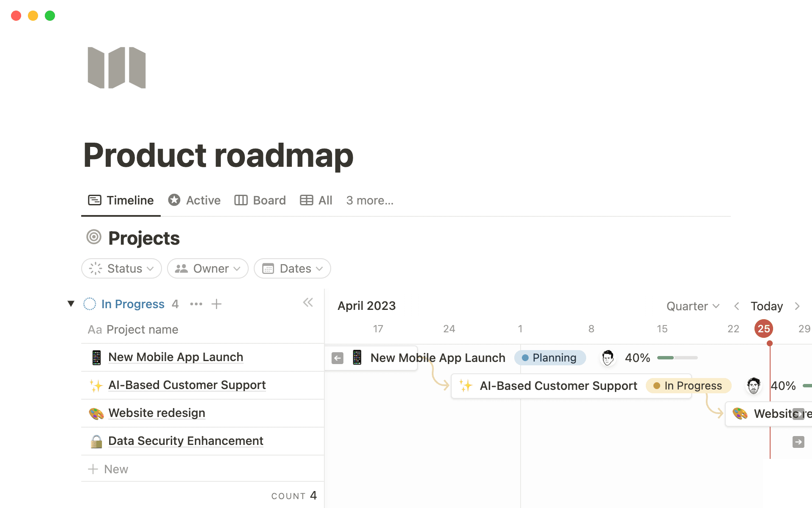
Task: Open the Active view tab
Action: tap(194, 200)
